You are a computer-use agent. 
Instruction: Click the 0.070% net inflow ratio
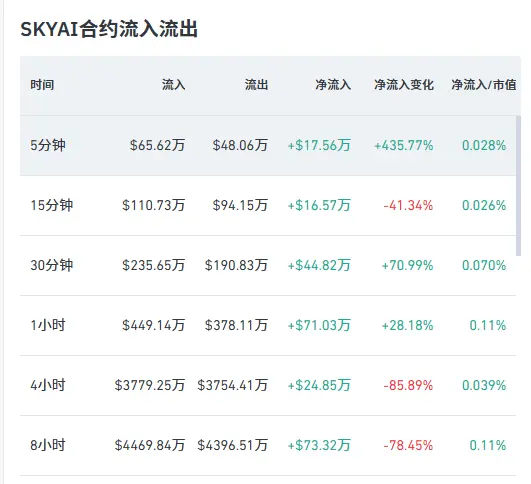click(484, 265)
